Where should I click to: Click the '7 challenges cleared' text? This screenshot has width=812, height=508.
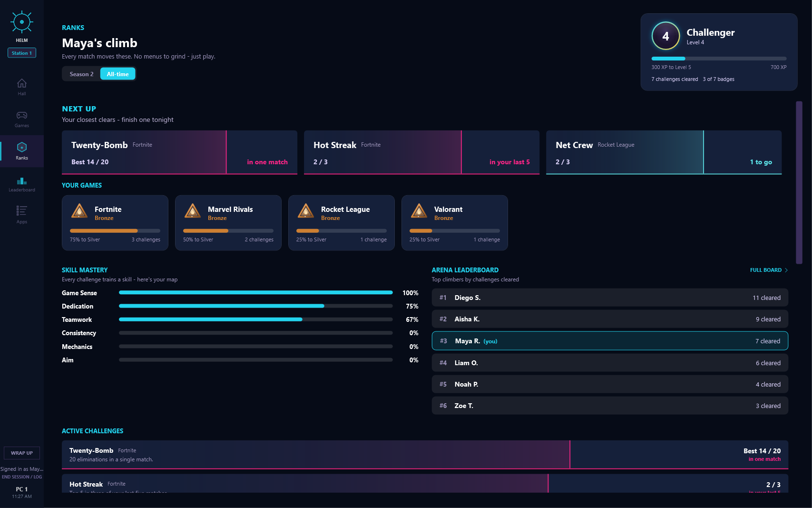point(675,79)
